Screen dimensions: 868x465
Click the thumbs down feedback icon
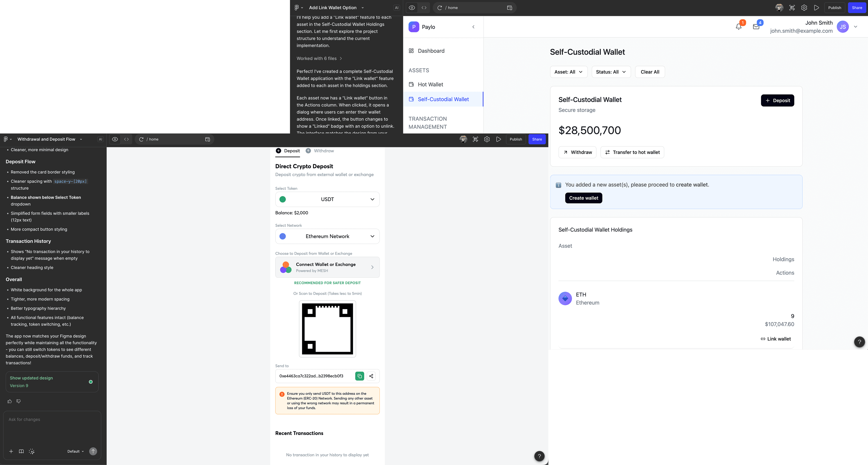point(19,401)
